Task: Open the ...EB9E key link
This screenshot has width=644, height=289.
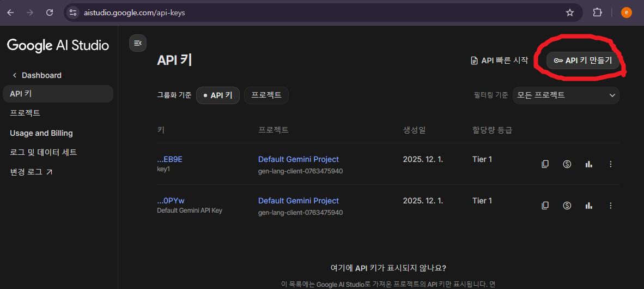Action: (x=169, y=160)
